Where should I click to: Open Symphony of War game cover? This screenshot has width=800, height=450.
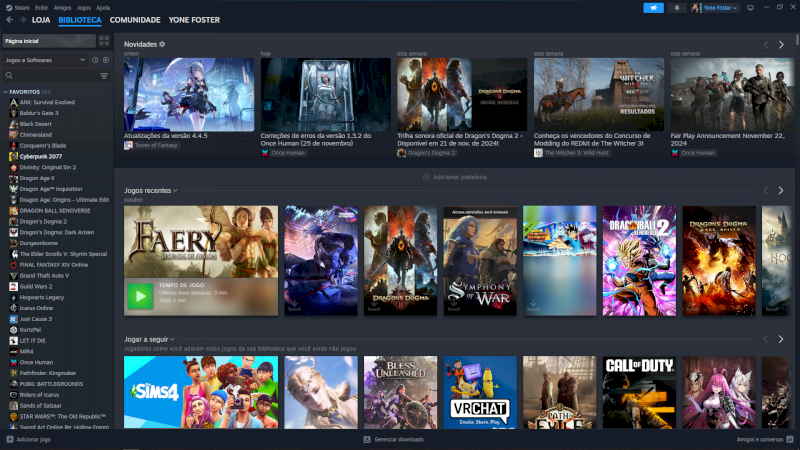[x=480, y=261]
